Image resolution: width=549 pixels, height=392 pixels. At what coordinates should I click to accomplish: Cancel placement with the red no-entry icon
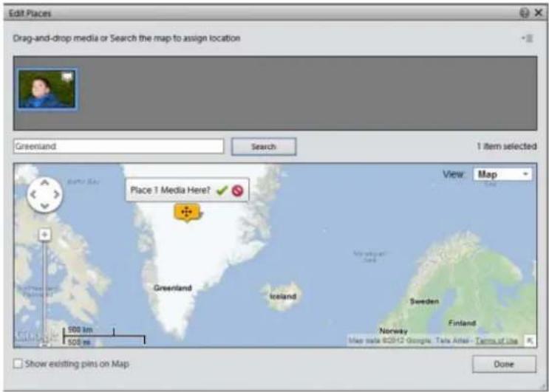click(x=237, y=190)
